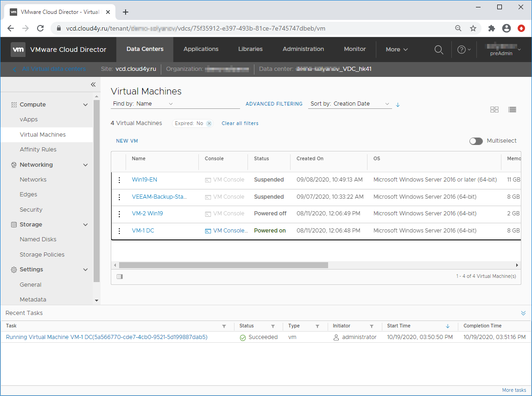Click Clear all filters link
532x396 pixels.
click(240, 123)
